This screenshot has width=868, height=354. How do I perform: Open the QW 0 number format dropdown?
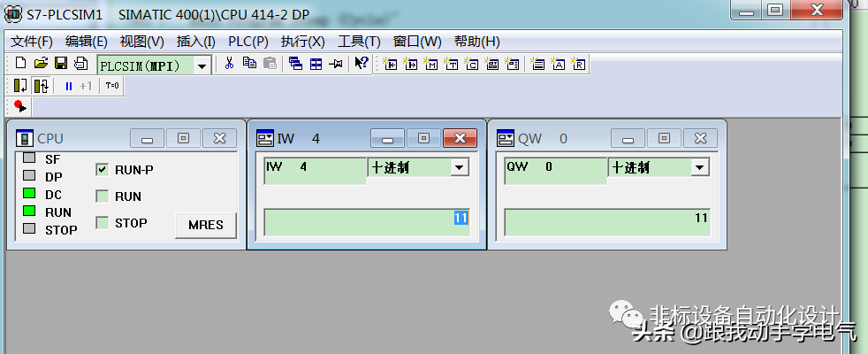tap(700, 167)
